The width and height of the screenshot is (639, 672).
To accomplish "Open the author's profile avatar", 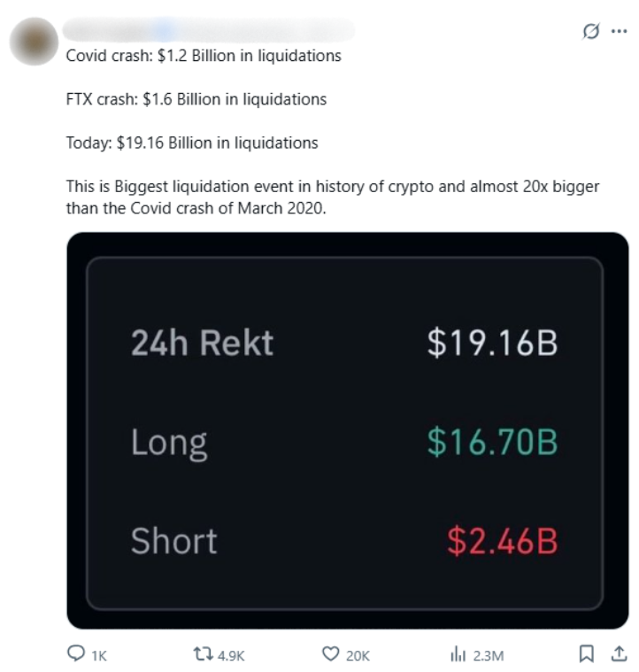I will (x=34, y=40).
